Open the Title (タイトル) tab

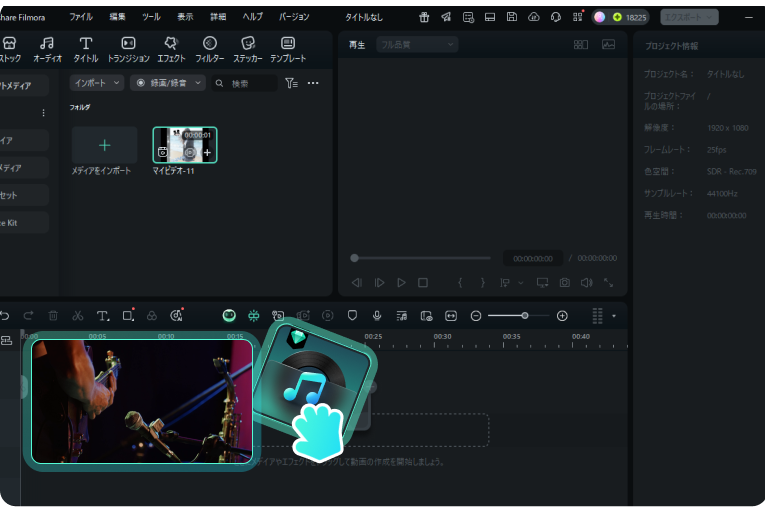coord(86,49)
